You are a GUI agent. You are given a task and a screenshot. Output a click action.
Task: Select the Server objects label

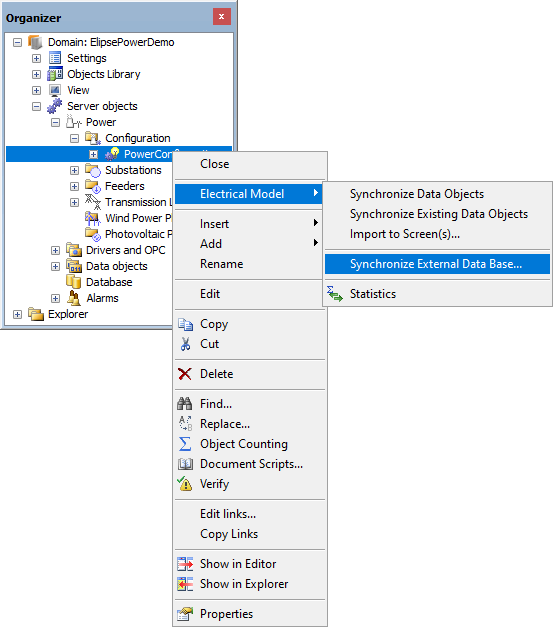[102, 106]
